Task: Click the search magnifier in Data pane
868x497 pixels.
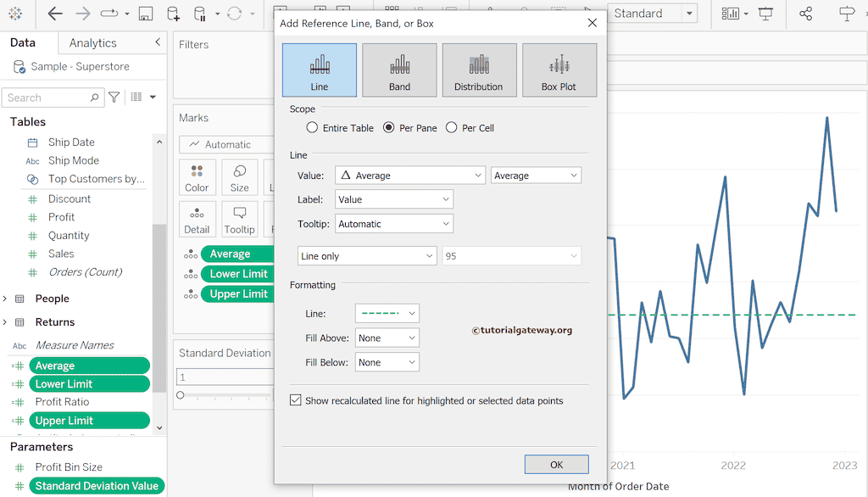Action: click(95, 98)
